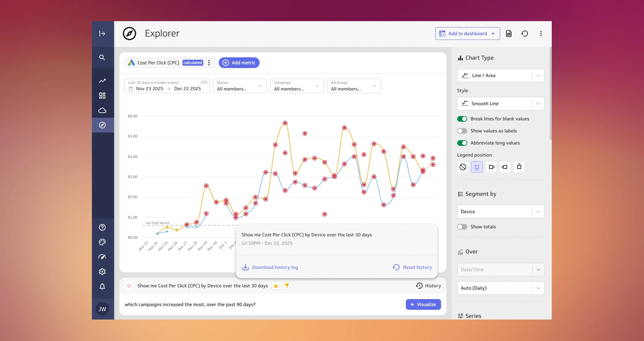
Task: Click the Dashboards grid icon in sidebar
Action: point(102,96)
